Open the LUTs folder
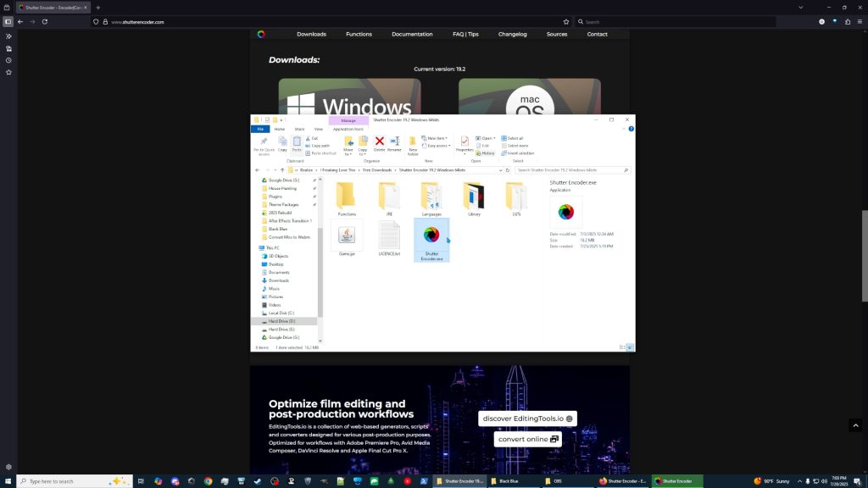Screen dimensions: 868x488 (516, 198)
